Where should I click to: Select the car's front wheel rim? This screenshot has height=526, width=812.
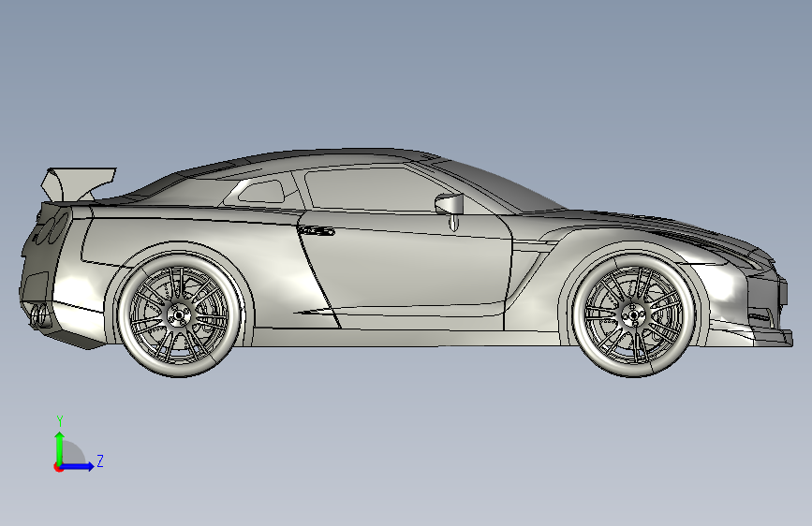[x=633, y=314]
